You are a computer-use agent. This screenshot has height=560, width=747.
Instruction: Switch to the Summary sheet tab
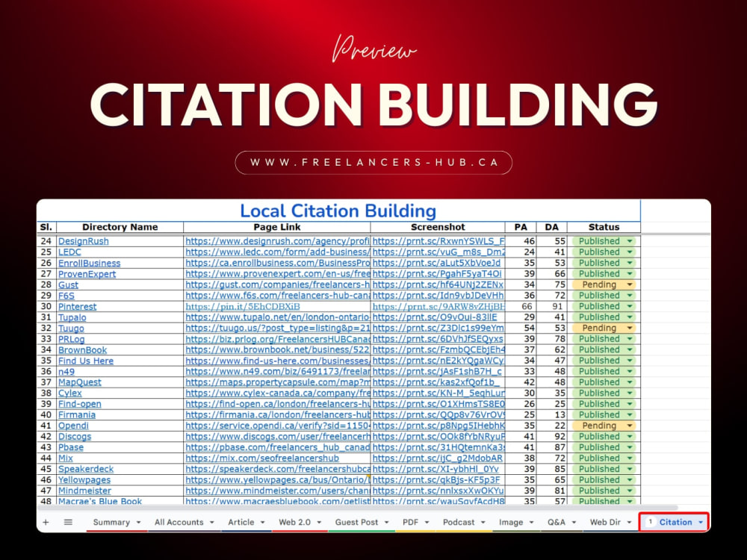coord(111,523)
